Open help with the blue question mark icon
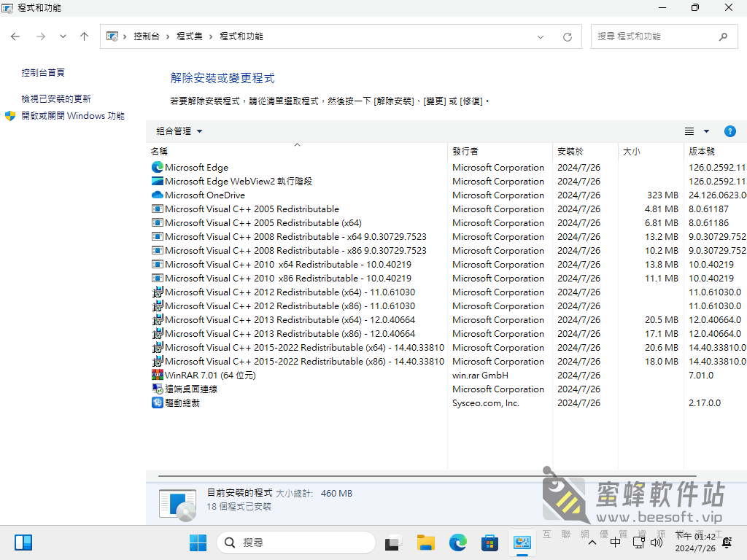This screenshot has width=747, height=560. coord(729,131)
